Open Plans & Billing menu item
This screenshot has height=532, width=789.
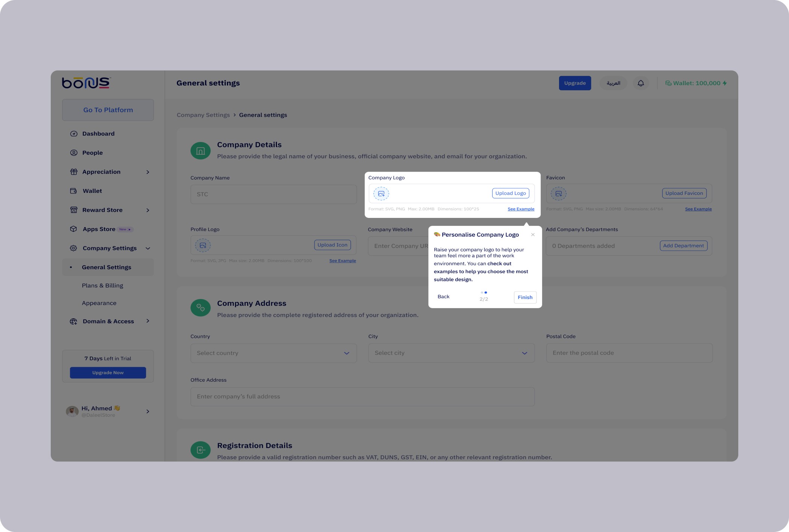[102, 286]
